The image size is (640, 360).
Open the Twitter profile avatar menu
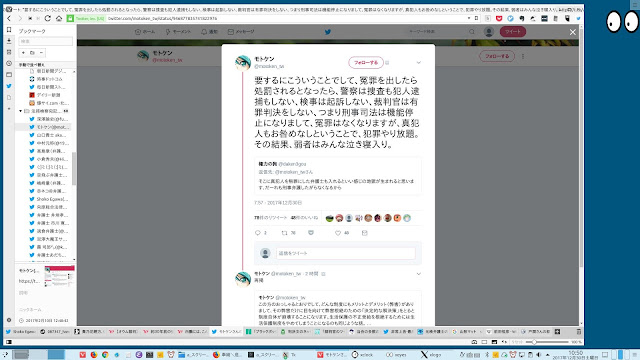tap(489, 31)
